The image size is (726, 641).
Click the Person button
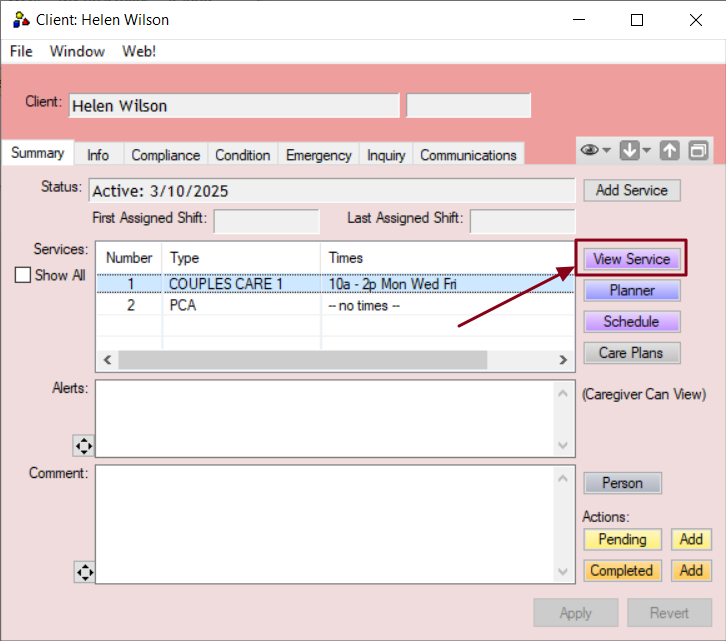pyautogui.click(x=623, y=483)
